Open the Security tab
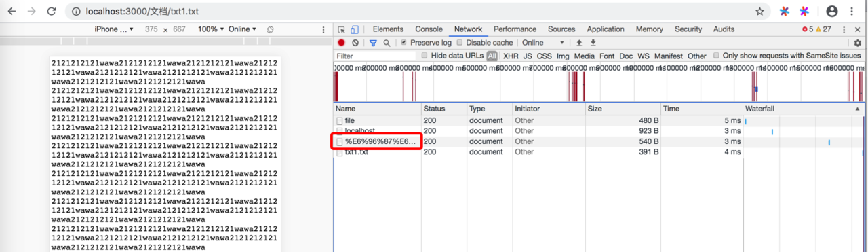 coord(688,29)
